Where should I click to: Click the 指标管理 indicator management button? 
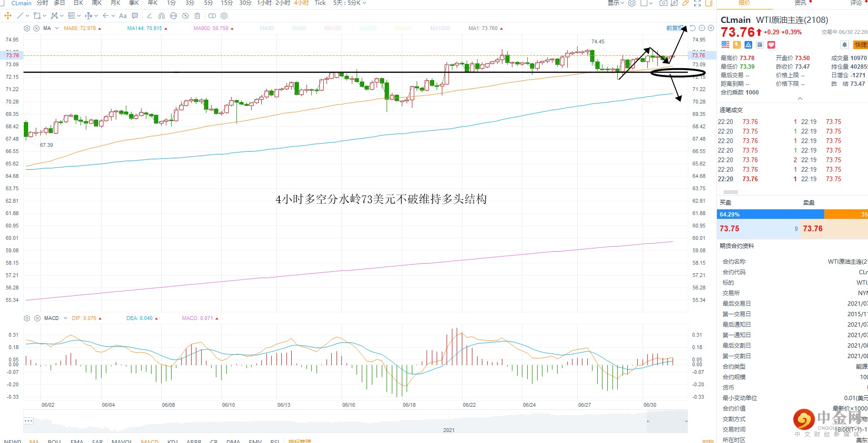[x=299, y=441]
